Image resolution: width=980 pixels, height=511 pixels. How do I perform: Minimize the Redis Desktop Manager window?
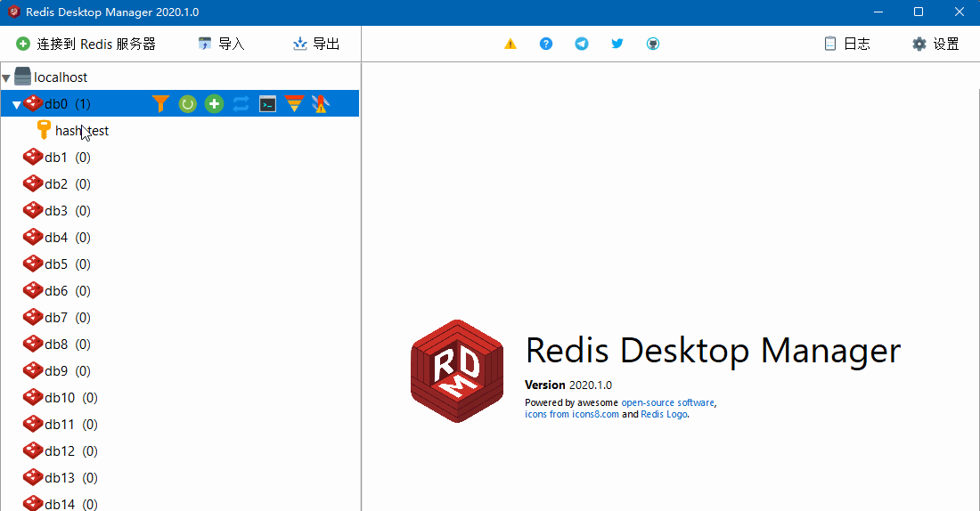[x=878, y=12]
